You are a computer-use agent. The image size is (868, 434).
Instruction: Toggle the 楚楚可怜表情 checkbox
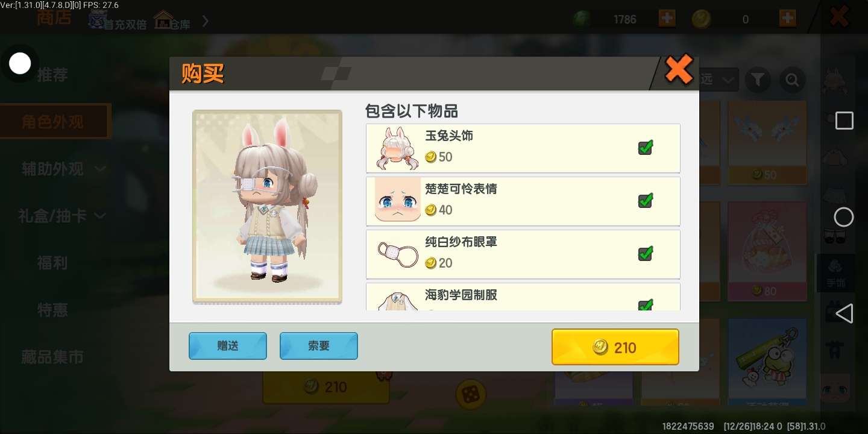(x=646, y=200)
